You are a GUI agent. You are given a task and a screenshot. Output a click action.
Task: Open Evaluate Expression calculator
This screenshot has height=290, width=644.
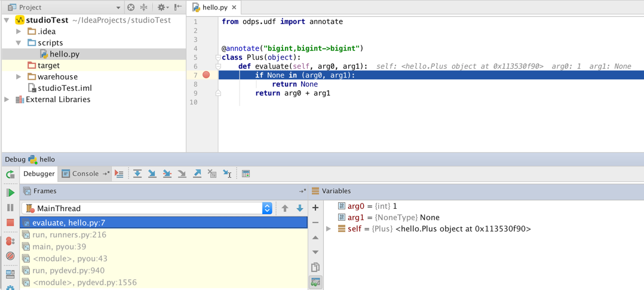point(246,174)
